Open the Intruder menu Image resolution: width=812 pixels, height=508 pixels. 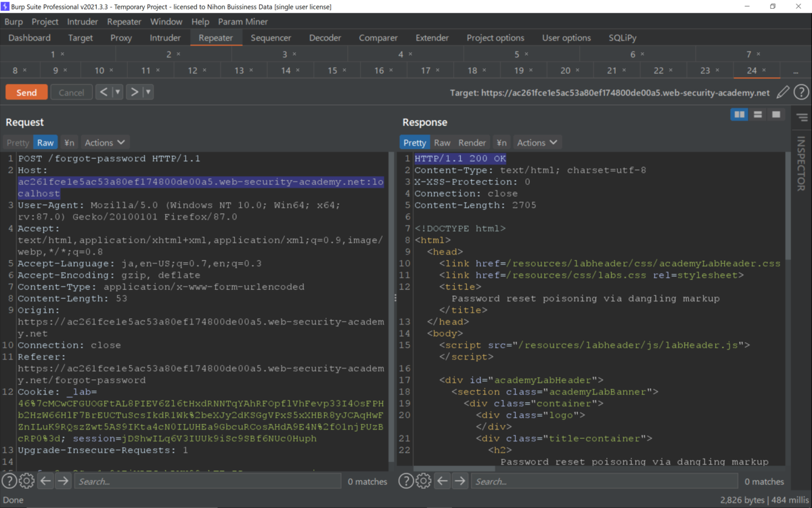pyautogui.click(x=83, y=22)
